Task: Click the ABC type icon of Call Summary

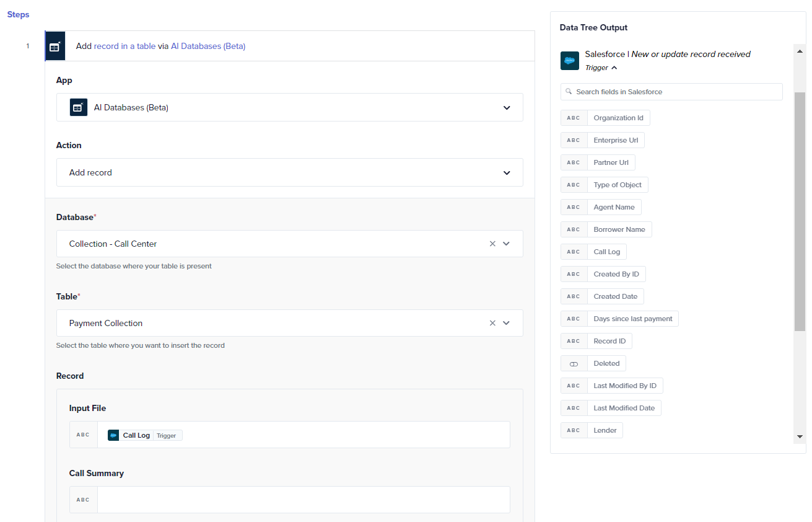Action: [x=83, y=500]
